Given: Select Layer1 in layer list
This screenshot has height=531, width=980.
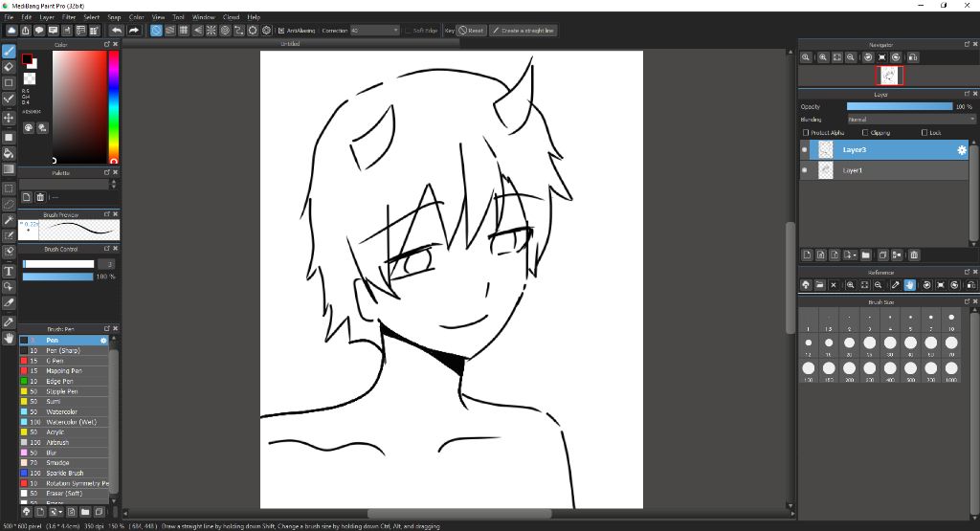Looking at the screenshot, I should click(884, 170).
